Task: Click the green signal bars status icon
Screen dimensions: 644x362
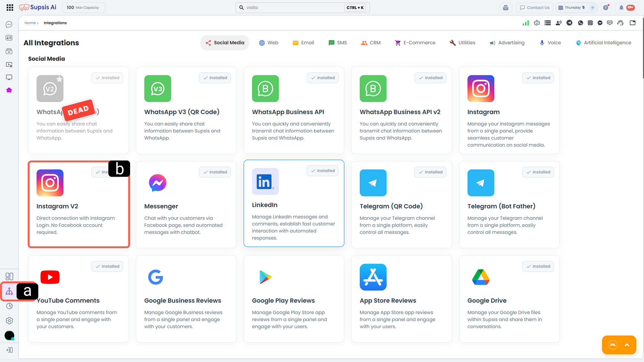Action: (526, 23)
